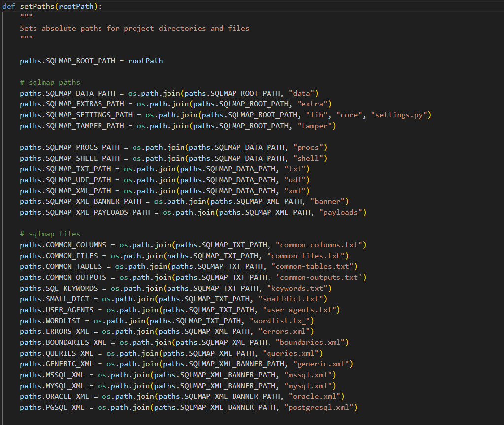Click the "txt" string literal
Screen dimensions: 504x425
pyautogui.click(x=295, y=169)
